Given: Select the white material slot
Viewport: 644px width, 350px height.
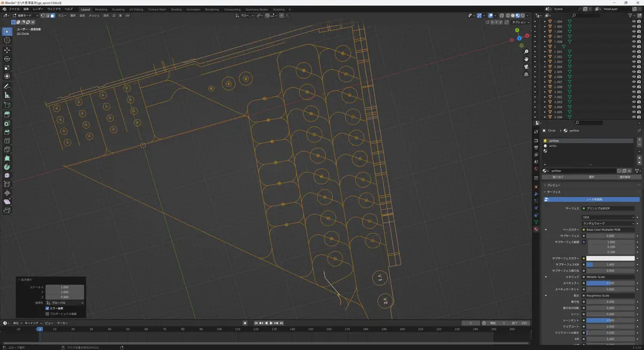Looking at the screenshot, I should [588, 146].
